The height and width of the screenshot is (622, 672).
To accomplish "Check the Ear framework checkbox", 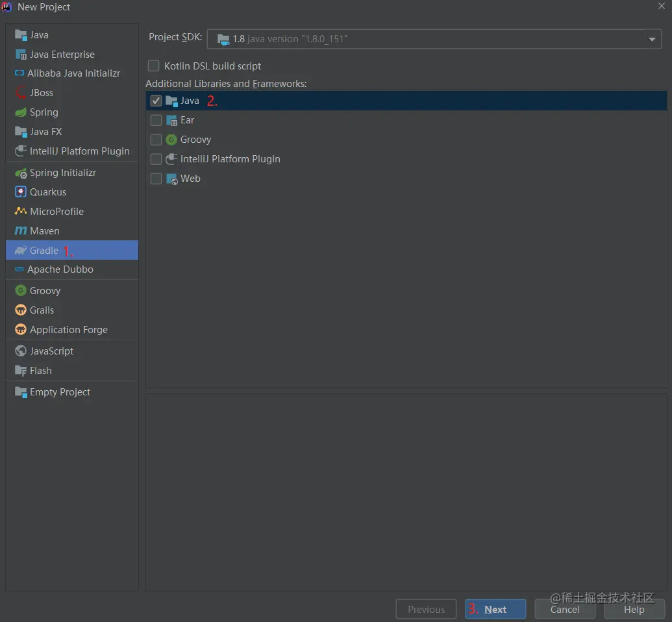I will tap(156, 121).
